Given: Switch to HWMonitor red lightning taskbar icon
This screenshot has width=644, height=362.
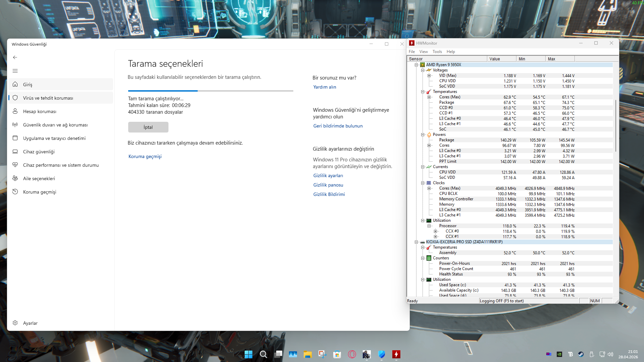Looking at the screenshot, I should (x=396, y=354).
